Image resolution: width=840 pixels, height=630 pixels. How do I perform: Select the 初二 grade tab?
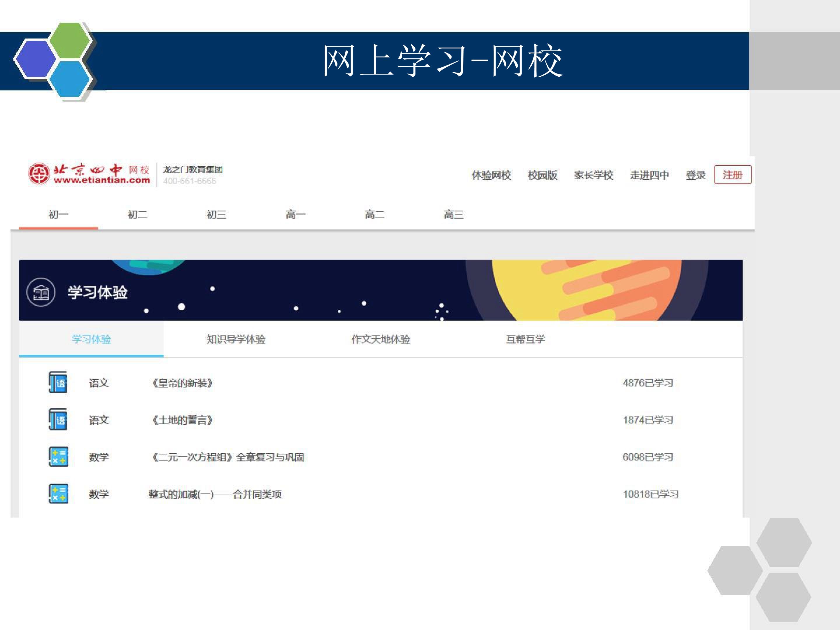pyautogui.click(x=137, y=215)
